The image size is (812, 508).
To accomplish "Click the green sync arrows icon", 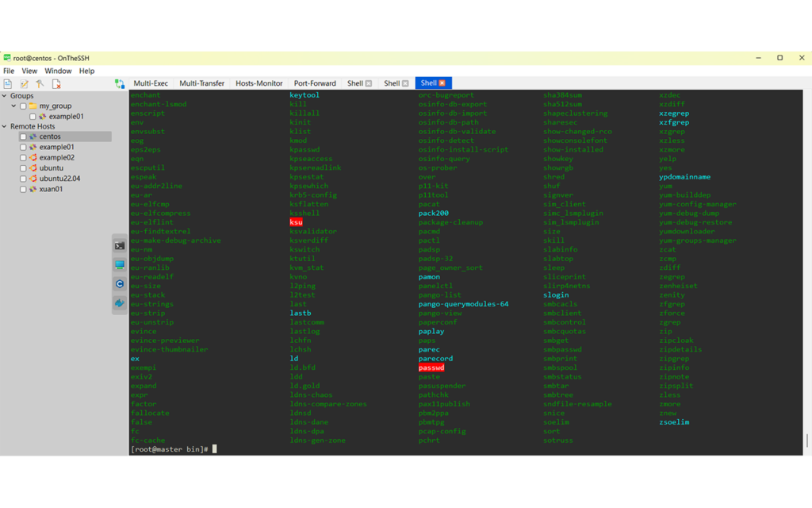I will [119, 83].
